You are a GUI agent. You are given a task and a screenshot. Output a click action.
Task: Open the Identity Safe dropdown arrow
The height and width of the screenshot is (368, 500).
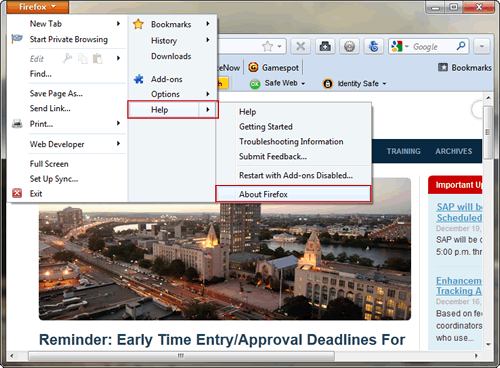pos(384,84)
